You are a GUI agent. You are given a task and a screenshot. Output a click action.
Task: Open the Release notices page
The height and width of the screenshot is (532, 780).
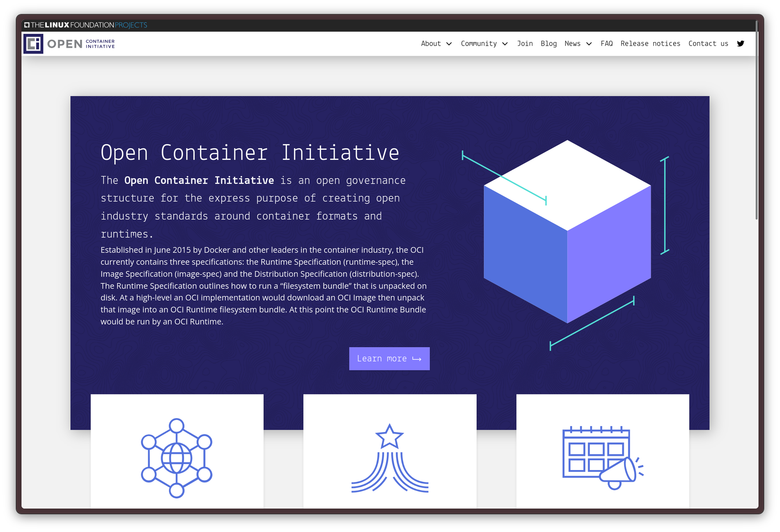[x=651, y=44]
